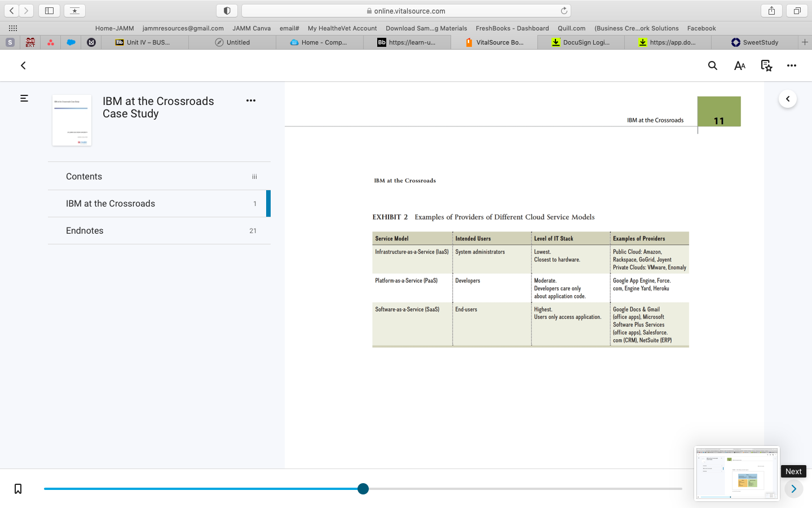Viewport: 812px width, 508px height.
Task: Click the next page preview thumbnail
Action: (x=736, y=474)
